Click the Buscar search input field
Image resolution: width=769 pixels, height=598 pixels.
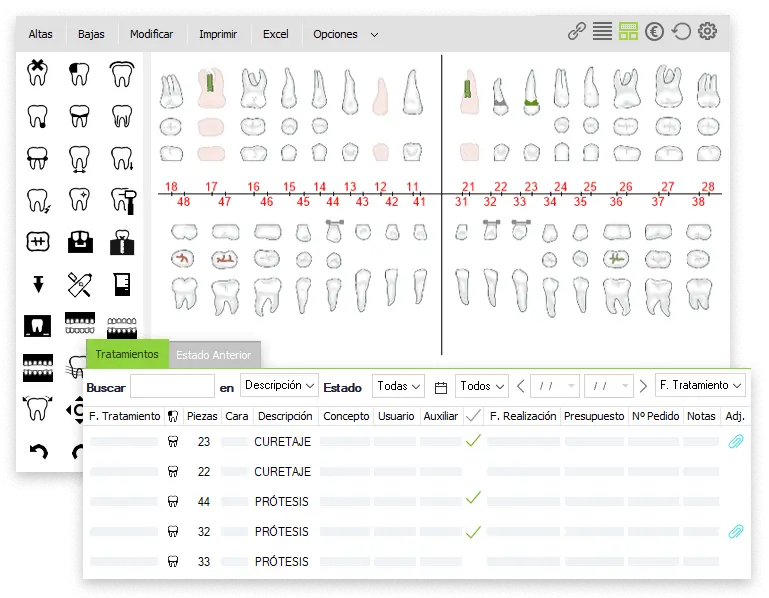pos(172,386)
